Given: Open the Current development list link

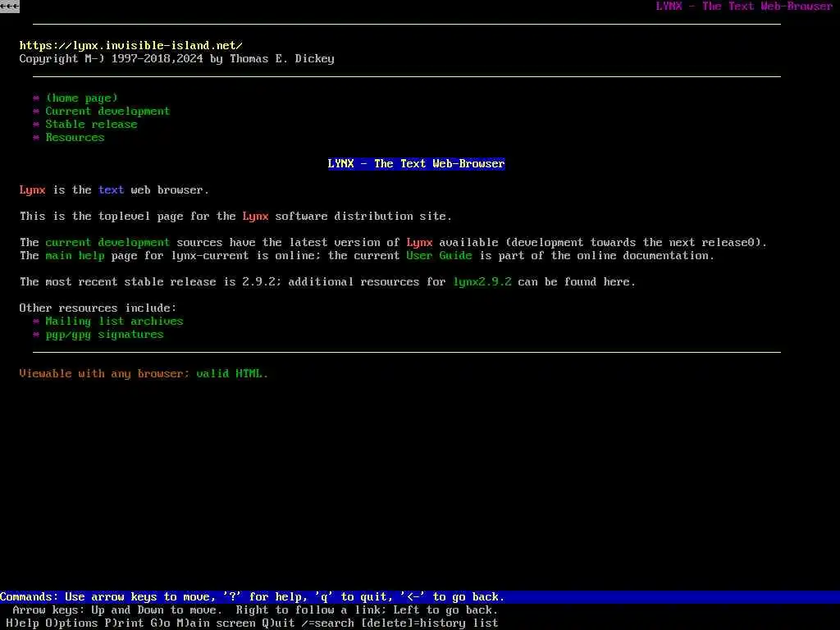Looking at the screenshot, I should [x=107, y=111].
